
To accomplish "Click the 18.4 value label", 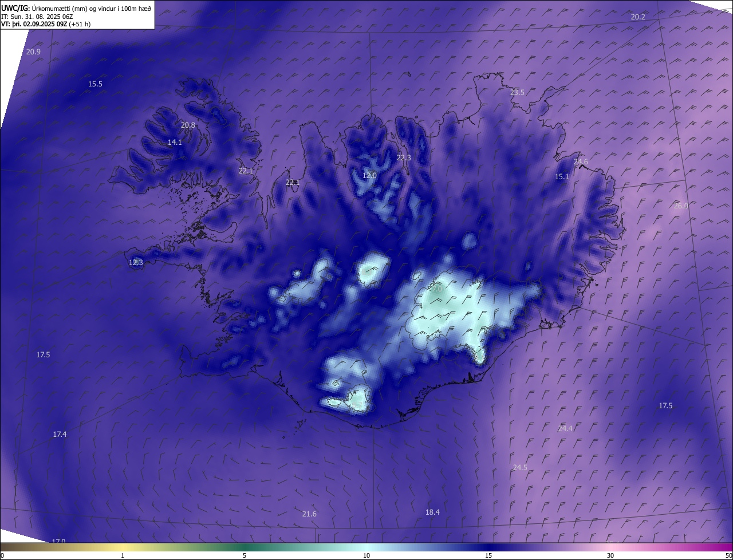I will click(x=432, y=512).
